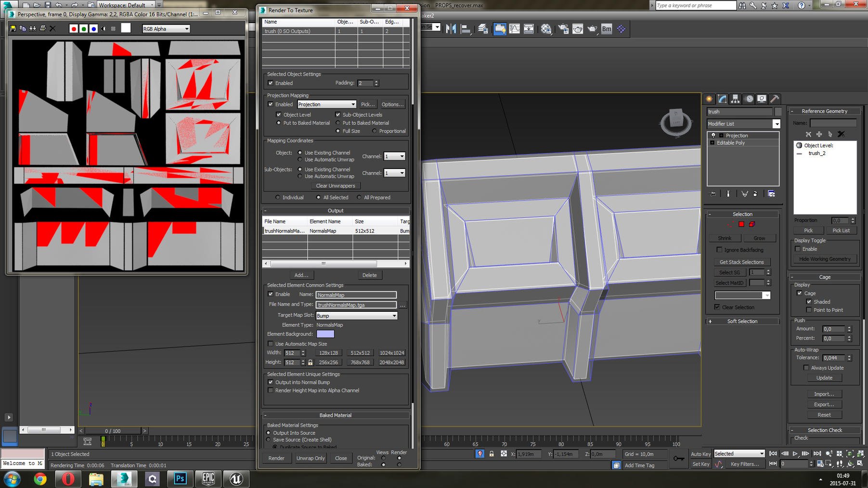Click the Render button in Render To Texture

[x=277, y=458]
